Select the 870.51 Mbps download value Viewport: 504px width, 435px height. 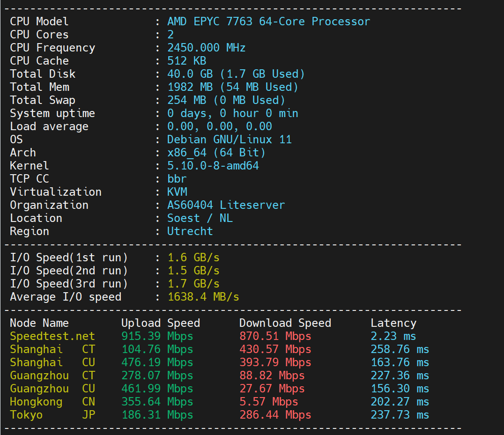[275, 336]
